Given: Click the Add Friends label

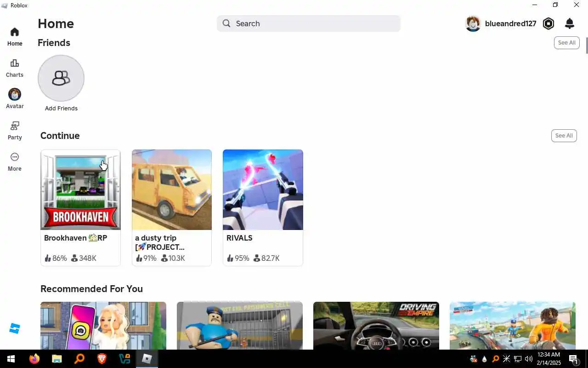Looking at the screenshot, I should (61, 109).
